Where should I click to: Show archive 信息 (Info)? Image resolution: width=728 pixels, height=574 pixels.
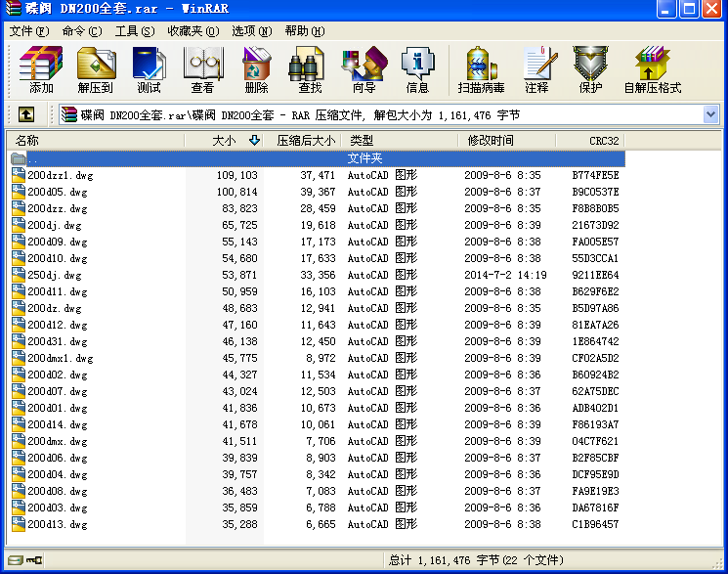(417, 69)
